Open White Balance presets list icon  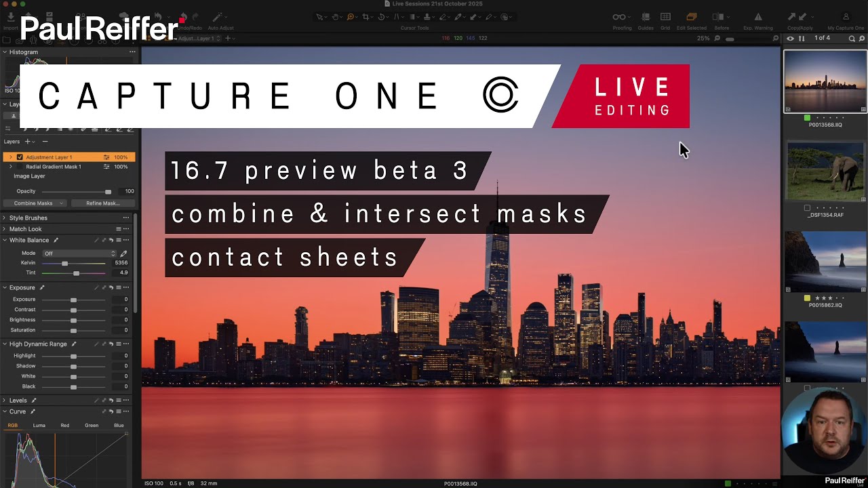coord(119,240)
